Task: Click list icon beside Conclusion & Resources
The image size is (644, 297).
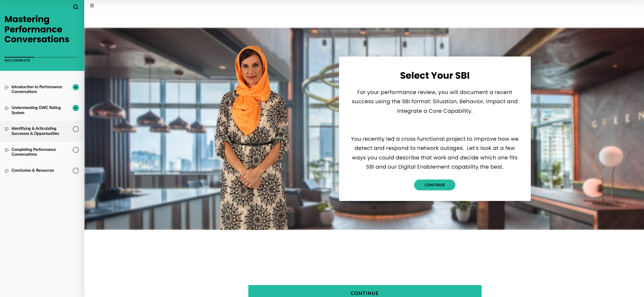Action: click(6, 171)
